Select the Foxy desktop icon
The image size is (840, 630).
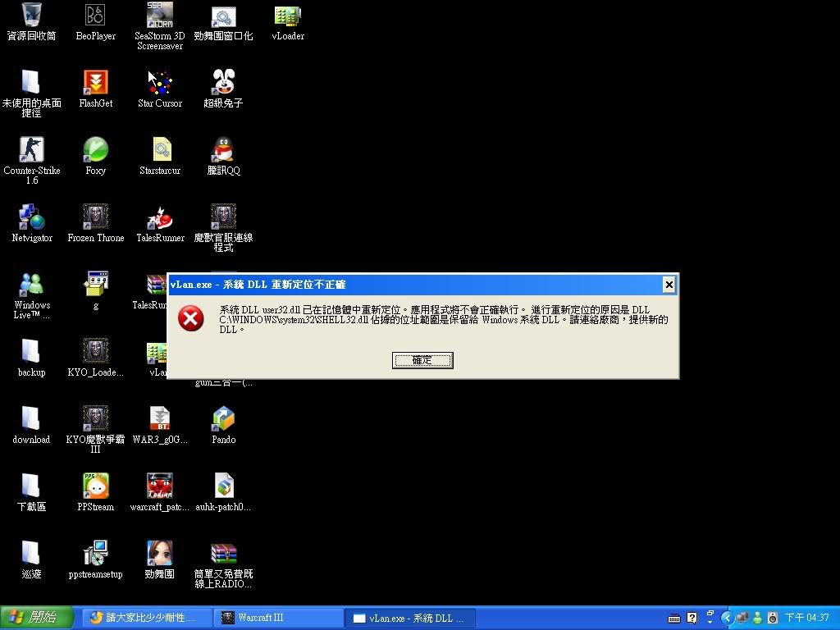coord(95,150)
